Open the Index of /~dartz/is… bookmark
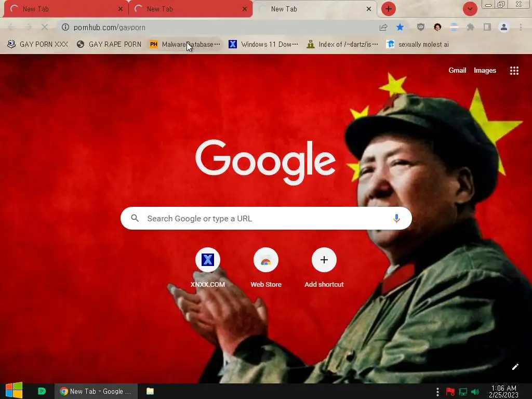The height and width of the screenshot is (399, 532). click(x=342, y=45)
